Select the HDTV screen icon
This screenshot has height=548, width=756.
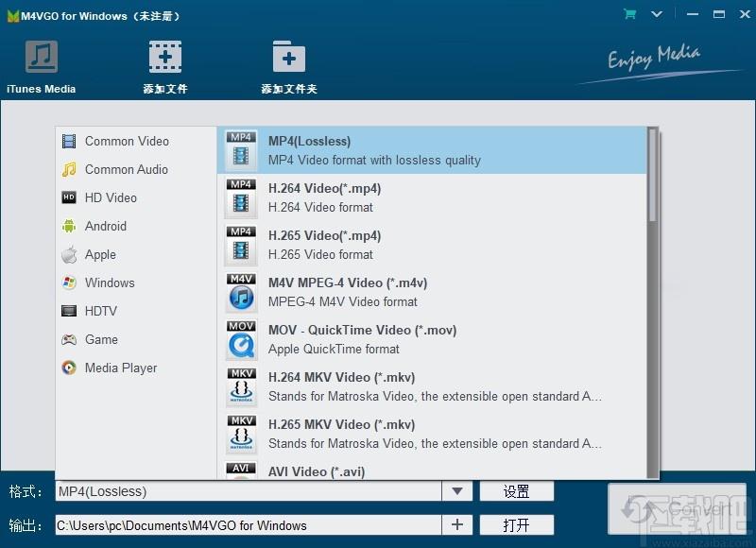click(69, 311)
